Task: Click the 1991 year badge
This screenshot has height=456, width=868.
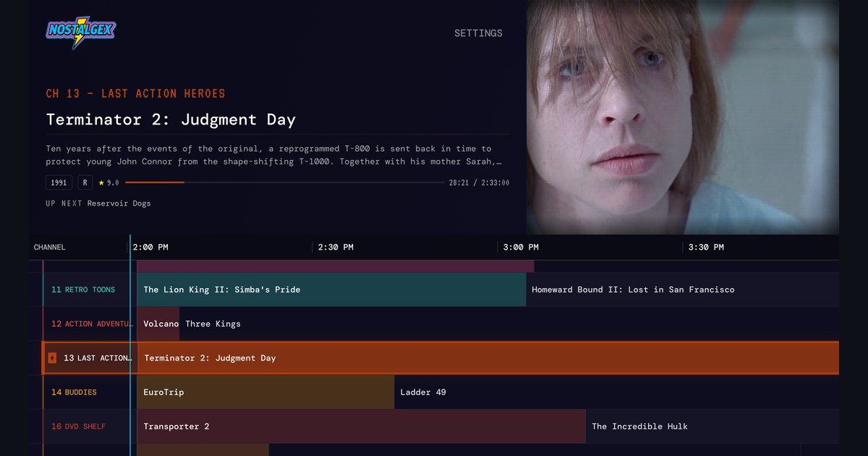Action: (59, 183)
